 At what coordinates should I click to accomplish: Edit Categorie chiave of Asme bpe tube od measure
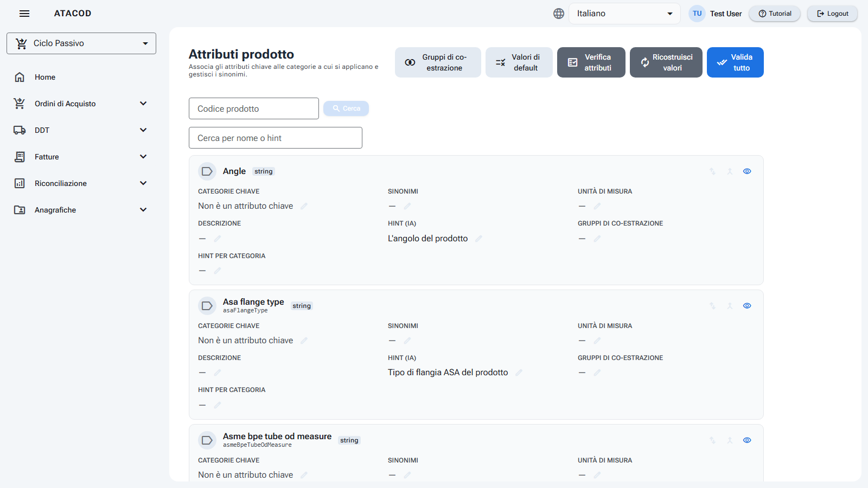click(304, 475)
